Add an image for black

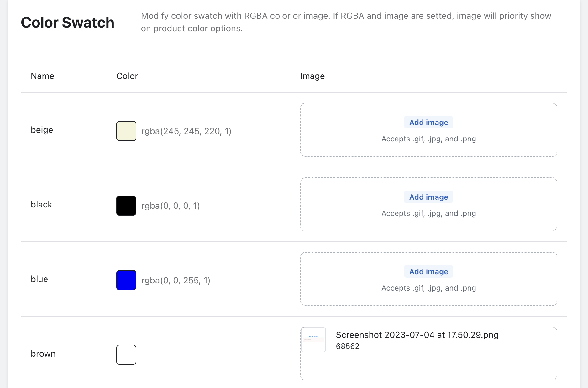(428, 197)
